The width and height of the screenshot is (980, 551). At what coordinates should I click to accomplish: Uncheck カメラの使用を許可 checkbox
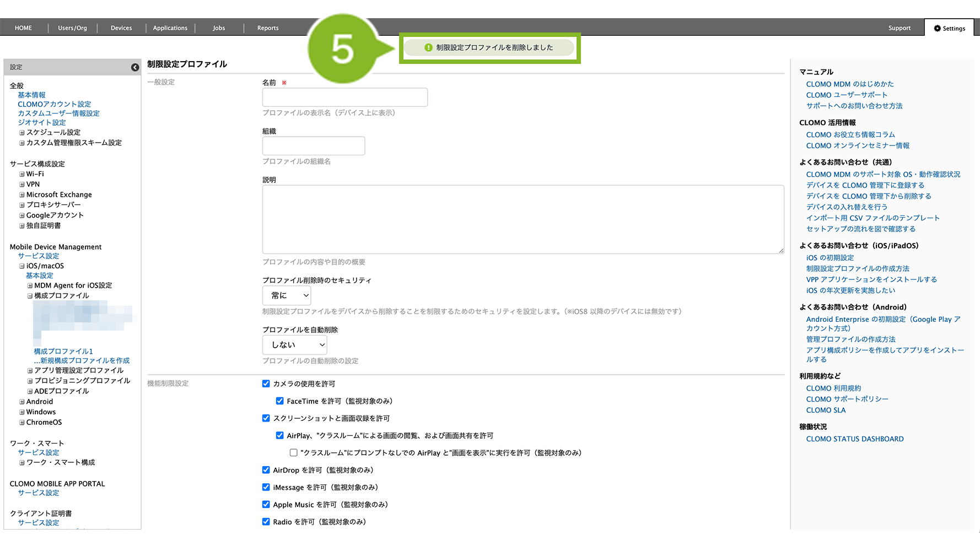(x=266, y=383)
